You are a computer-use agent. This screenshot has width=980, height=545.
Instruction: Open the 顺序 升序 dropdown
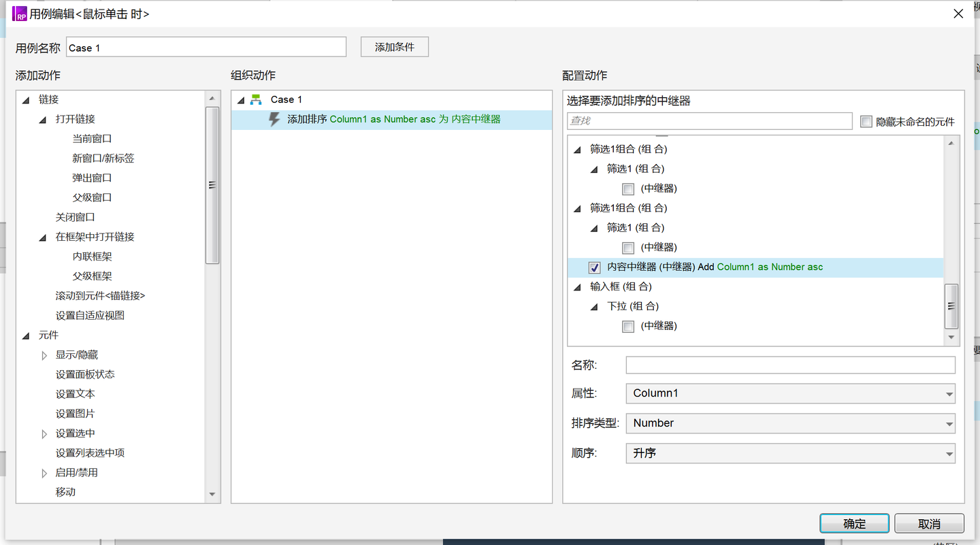(790, 453)
